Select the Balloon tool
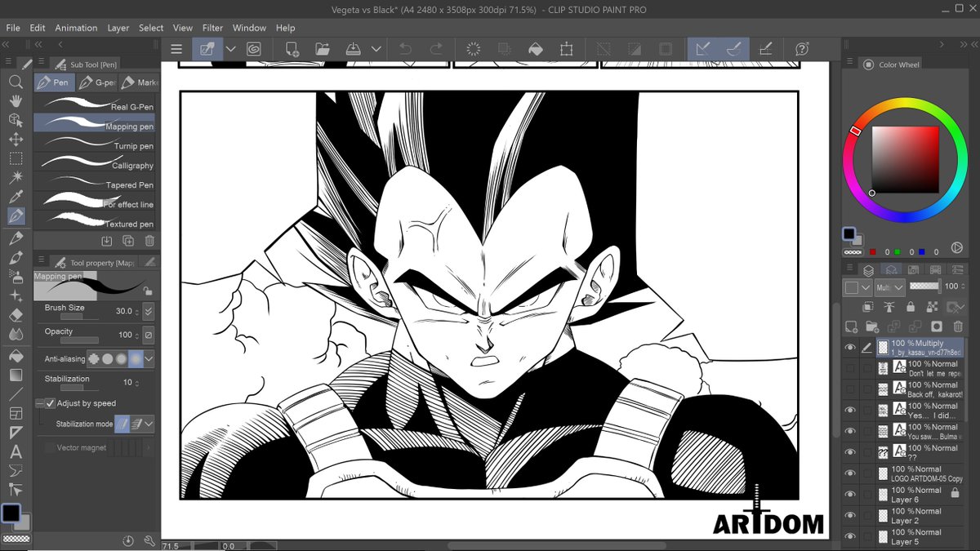Image resolution: width=980 pixels, height=551 pixels. tap(16, 470)
